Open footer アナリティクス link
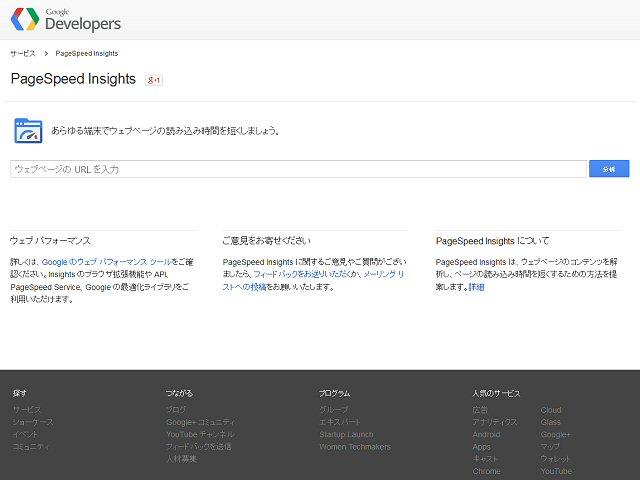Screen dimensions: 640x480 495,422
